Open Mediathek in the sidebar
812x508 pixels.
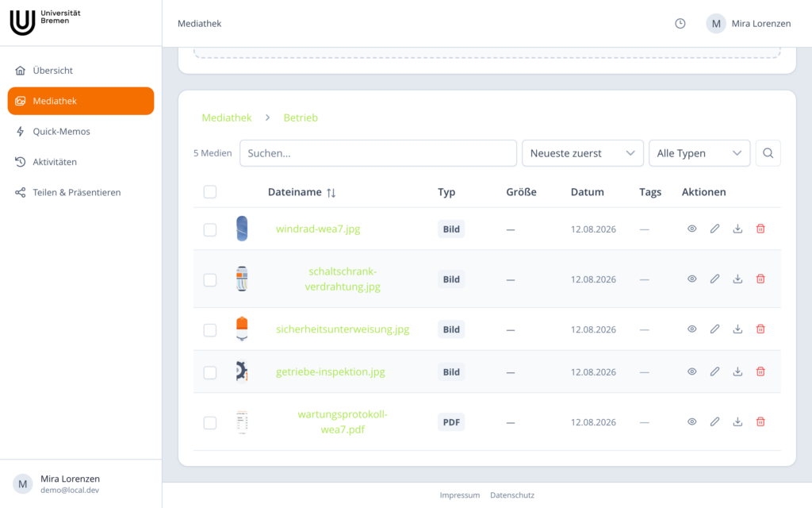click(81, 101)
